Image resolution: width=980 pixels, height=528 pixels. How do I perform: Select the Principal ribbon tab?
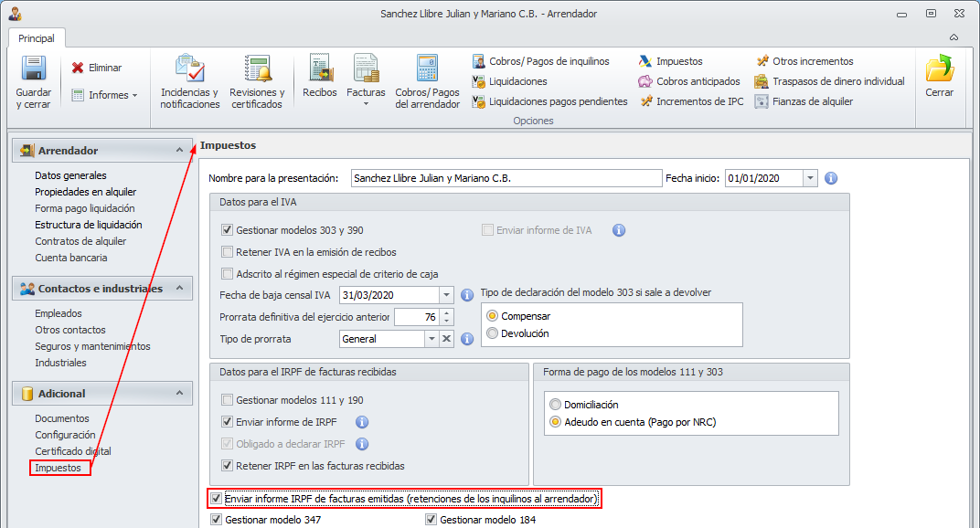tap(37, 38)
